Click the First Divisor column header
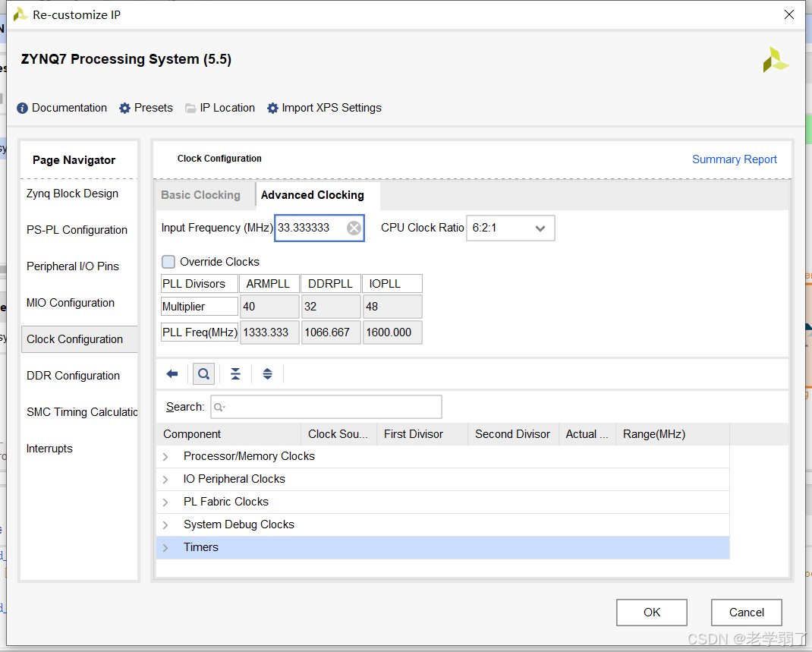The image size is (812, 652). pyautogui.click(x=422, y=434)
